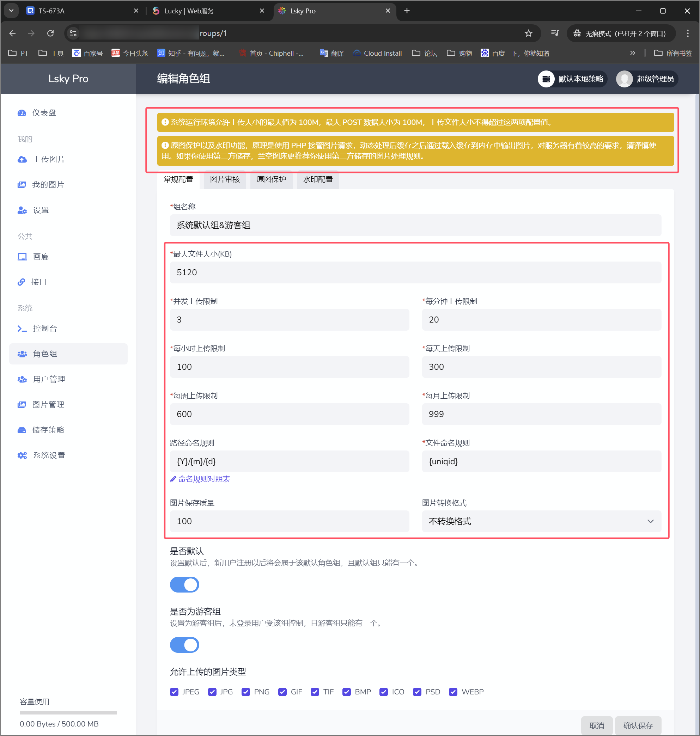Bookmark this page with the star icon
700x736 pixels.
tap(528, 33)
